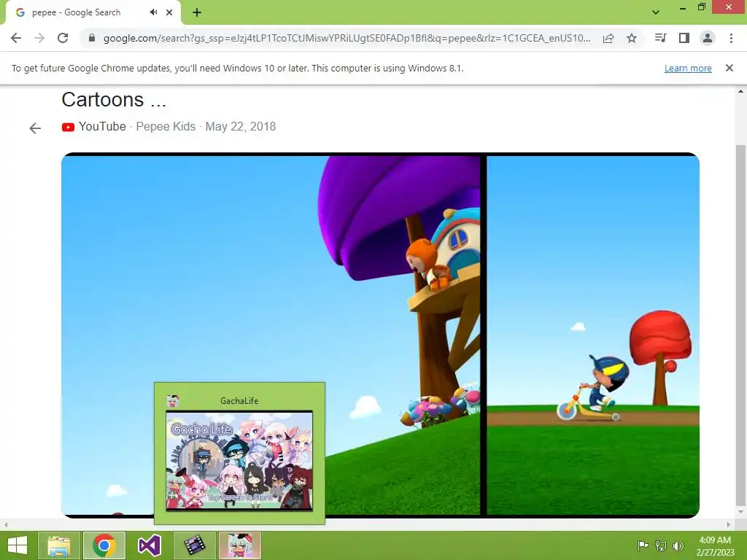Click the Cartoons ... video title
This screenshot has width=747, height=560.
[x=114, y=99]
